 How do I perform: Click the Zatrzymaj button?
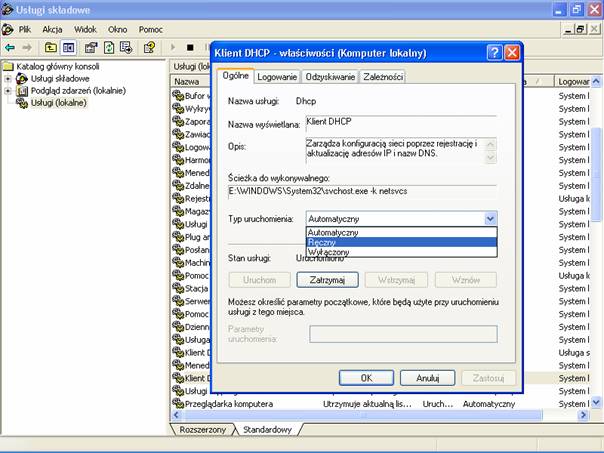tap(327, 280)
